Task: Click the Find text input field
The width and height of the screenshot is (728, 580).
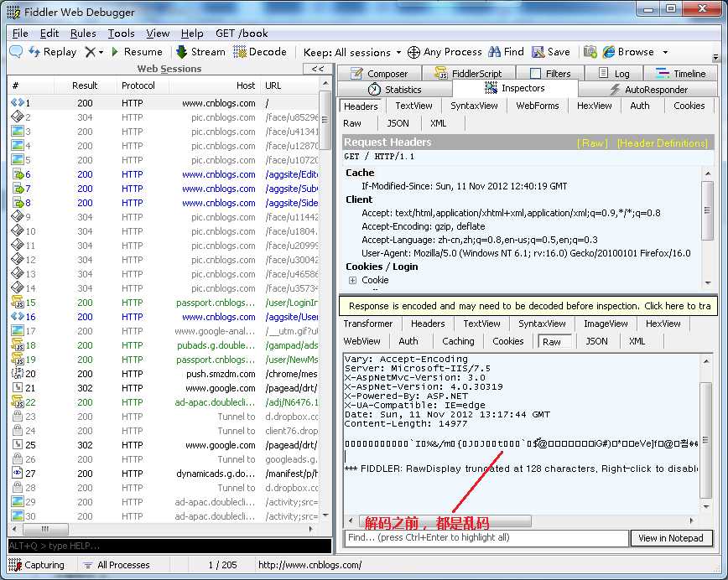Action: click(x=486, y=538)
